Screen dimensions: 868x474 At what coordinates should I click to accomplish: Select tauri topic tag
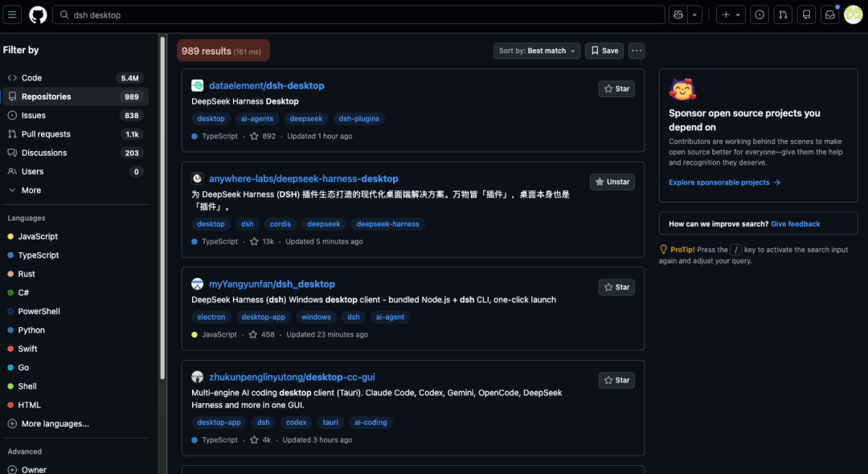point(330,423)
